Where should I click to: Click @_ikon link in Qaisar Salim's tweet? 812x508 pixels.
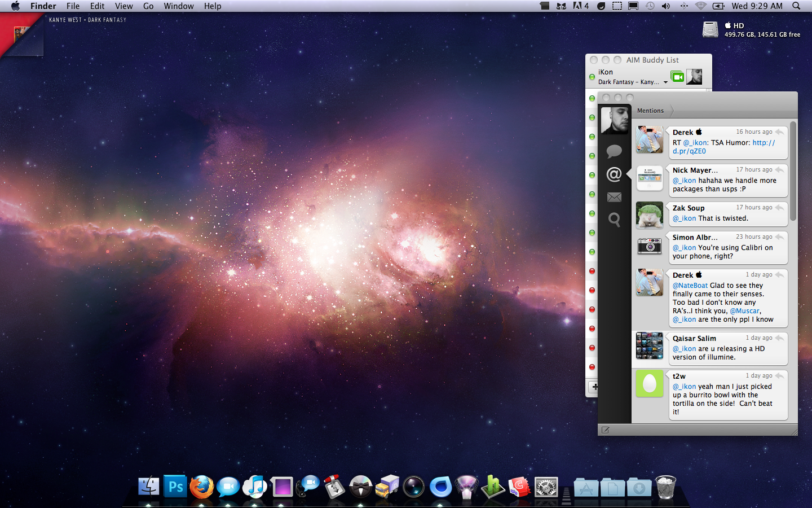[x=684, y=349]
